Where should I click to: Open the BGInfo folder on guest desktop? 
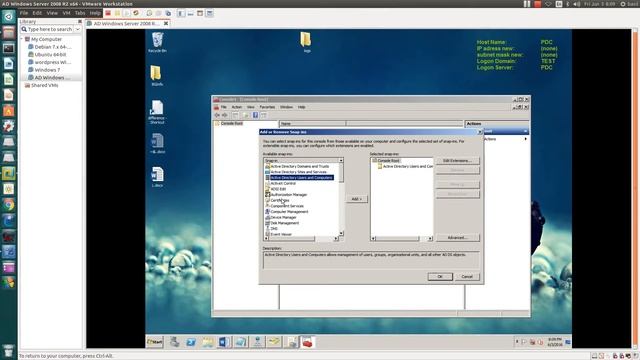156,76
